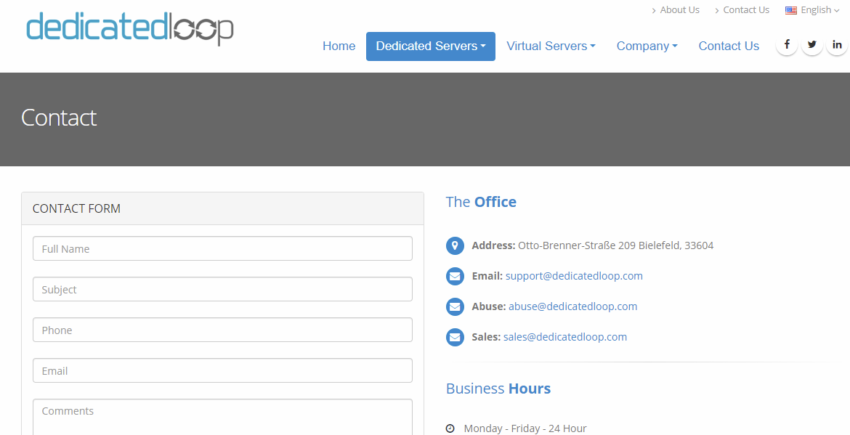Viewport: 850px width, 435px height.
Task: Click the US flag language icon
Action: coord(791,10)
